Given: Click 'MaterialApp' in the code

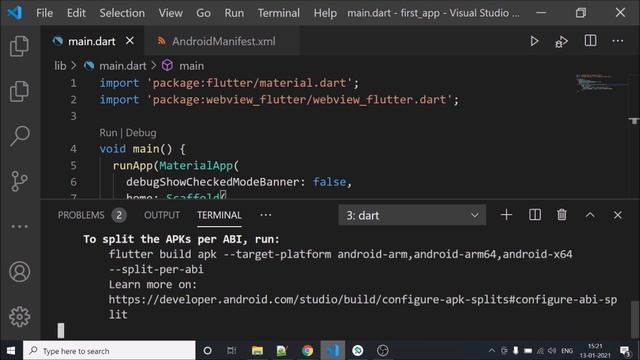Looking at the screenshot, I should point(196,166).
